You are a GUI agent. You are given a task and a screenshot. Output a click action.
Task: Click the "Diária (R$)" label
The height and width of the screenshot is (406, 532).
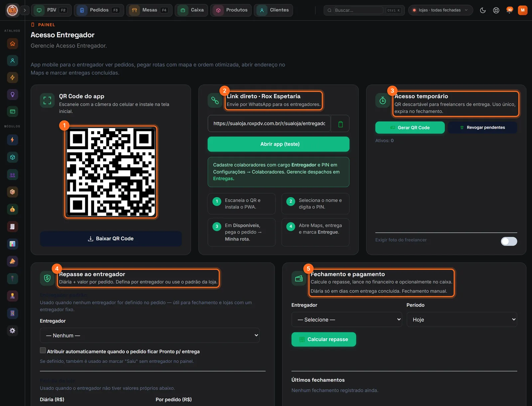pyautogui.click(x=52, y=399)
